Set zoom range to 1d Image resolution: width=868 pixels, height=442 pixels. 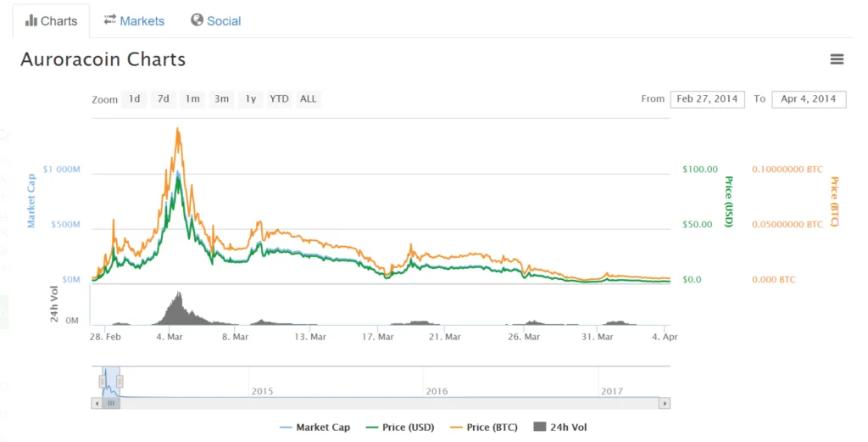(x=135, y=99)
